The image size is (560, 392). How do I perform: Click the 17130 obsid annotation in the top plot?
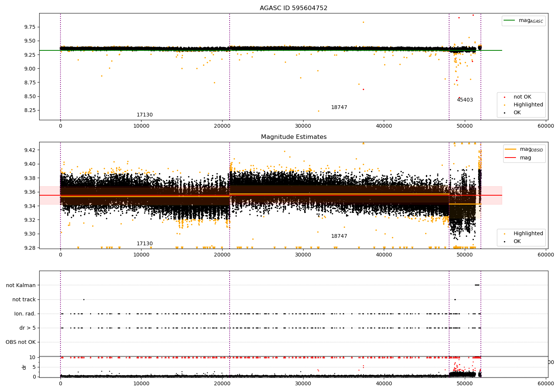click(x=144, y=115)
